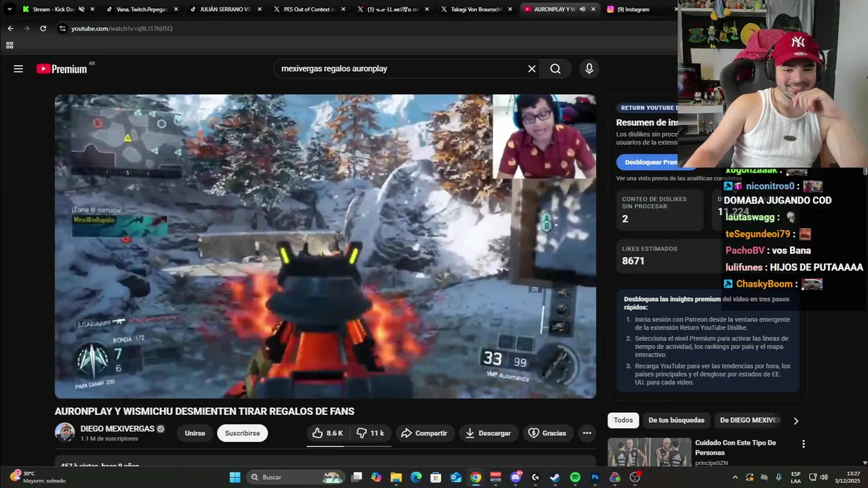
Task: Start voice search with microphone
Action: [x=589, y=68]
